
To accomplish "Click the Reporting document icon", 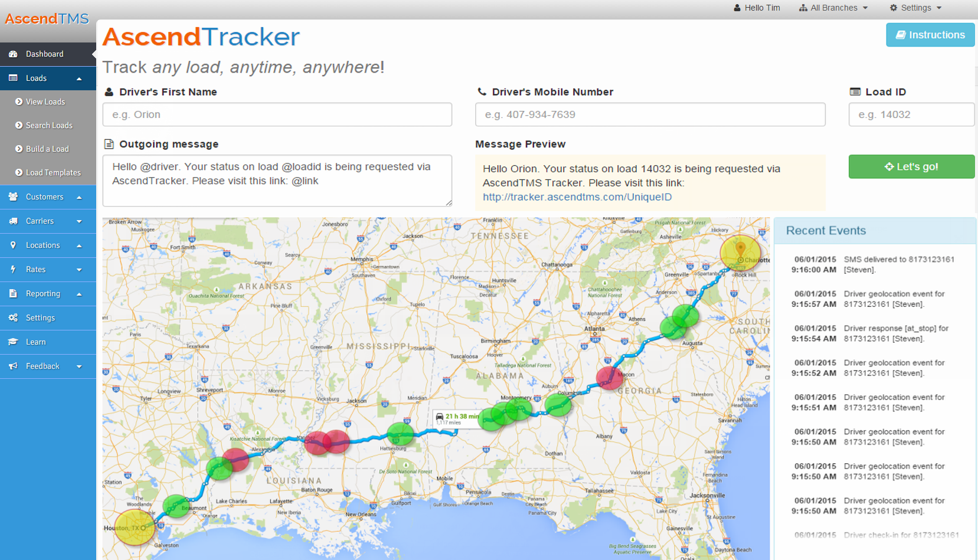I will point(13,293).
